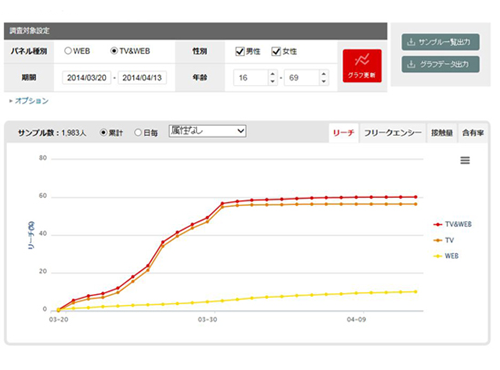Switch to the リーチ (Reach) tab

[x=344, y=133]
